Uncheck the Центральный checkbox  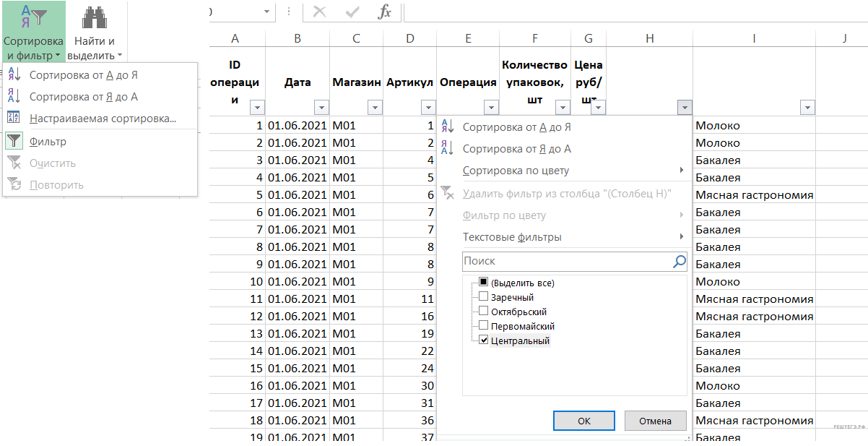click(x=484, y=340)
